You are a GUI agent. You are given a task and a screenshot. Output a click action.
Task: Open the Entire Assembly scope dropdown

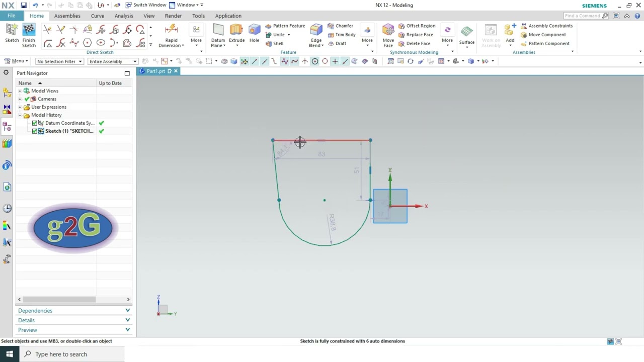[x=113, y=61]
